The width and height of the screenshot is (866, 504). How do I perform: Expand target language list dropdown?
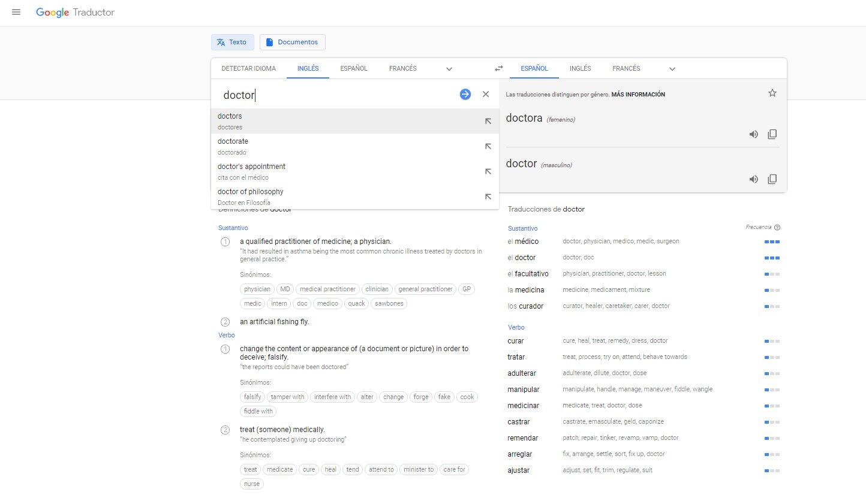pos(672,69)
